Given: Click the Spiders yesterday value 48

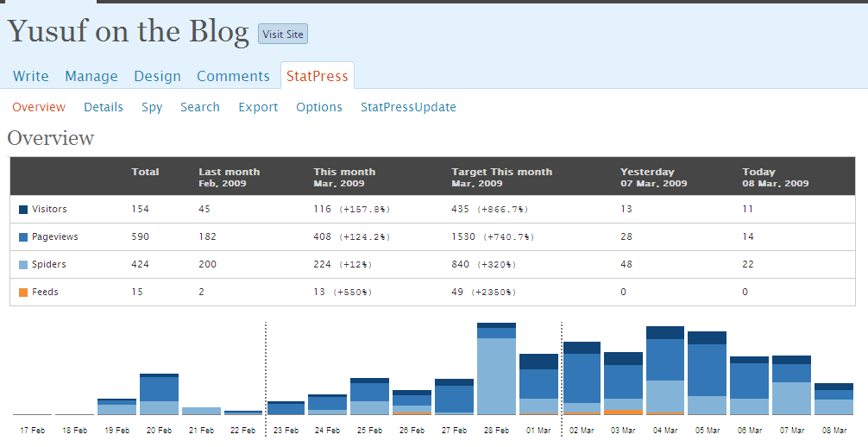Looking at the screenshot, I should point(626,264).
